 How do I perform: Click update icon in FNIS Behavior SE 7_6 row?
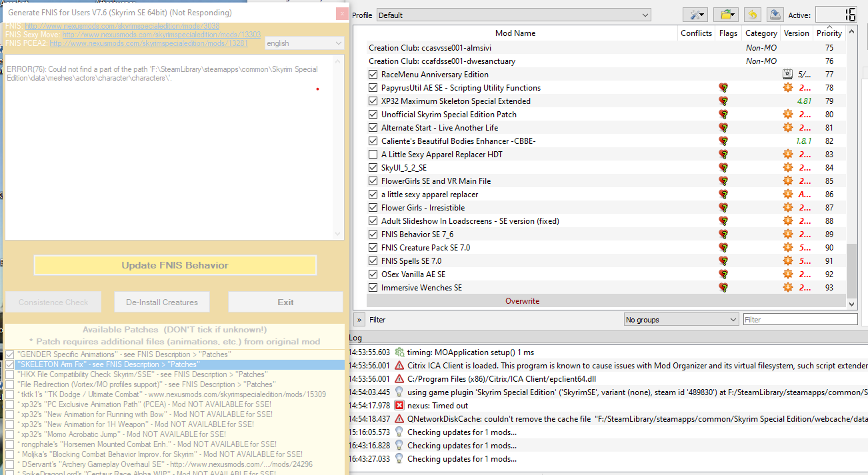click(x=787, y=235)
